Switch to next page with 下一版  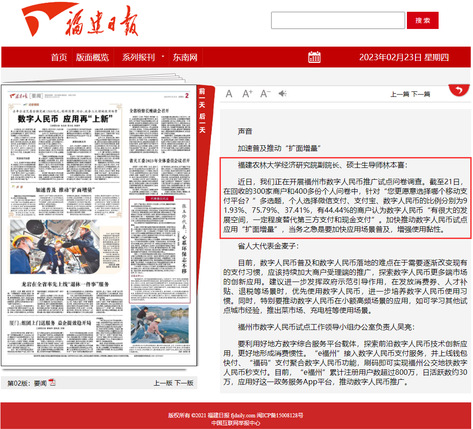point(184,383)
